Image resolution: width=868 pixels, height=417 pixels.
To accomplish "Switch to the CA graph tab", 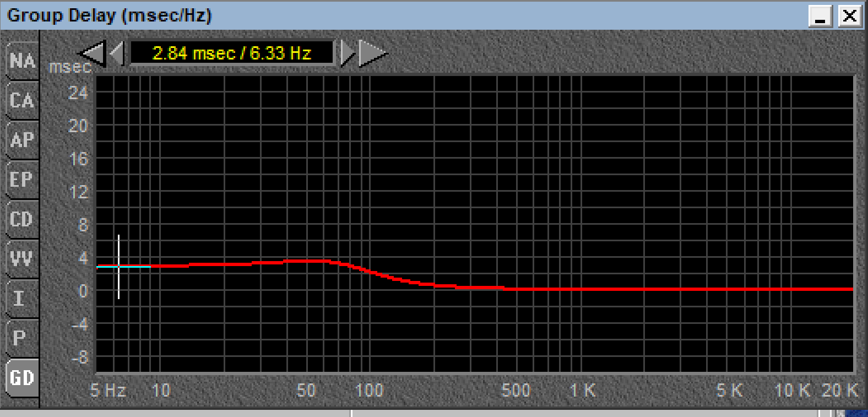I will (22, 100).
